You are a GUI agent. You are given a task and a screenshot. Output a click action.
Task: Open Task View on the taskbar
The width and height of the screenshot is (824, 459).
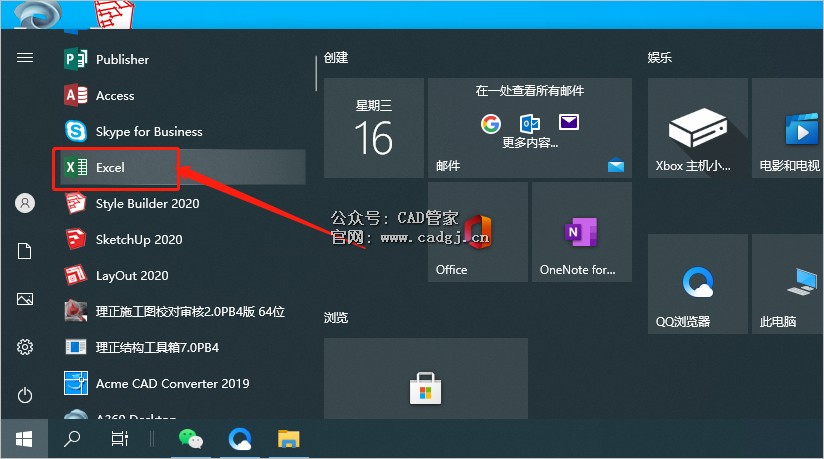120,438
